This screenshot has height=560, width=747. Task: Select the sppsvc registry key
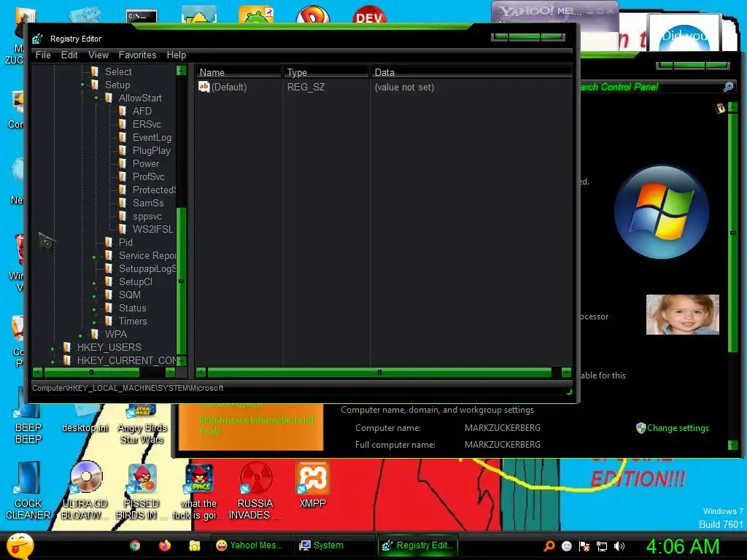147,216
